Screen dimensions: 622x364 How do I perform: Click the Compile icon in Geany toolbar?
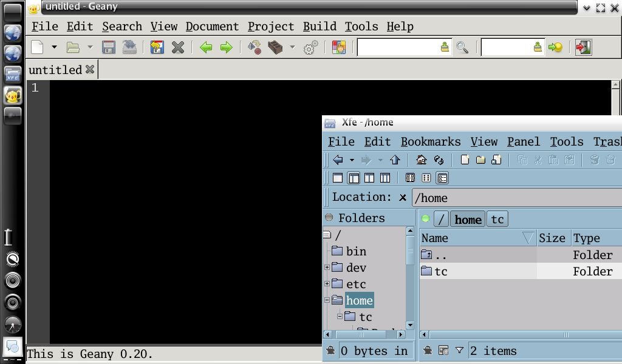coord(255,47)
